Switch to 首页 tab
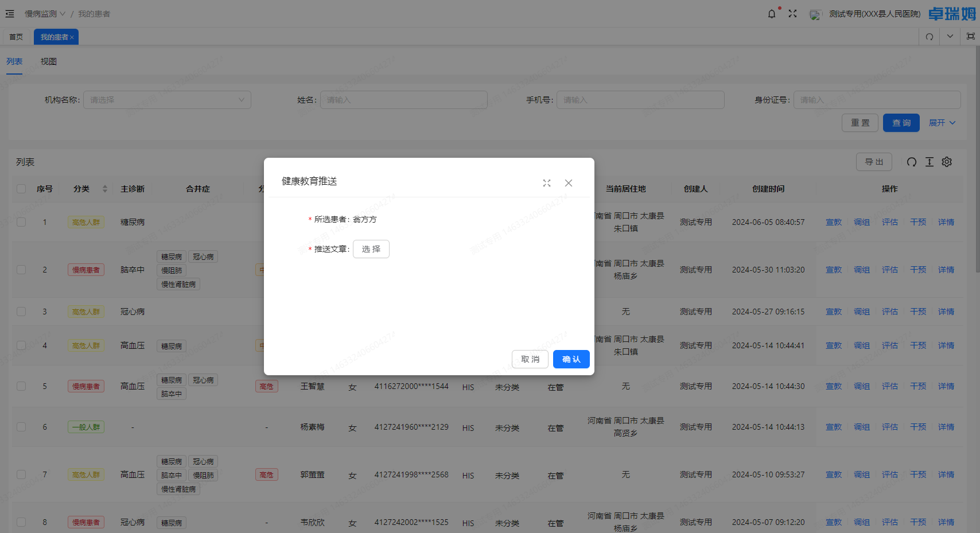 (x=16, y=37)
